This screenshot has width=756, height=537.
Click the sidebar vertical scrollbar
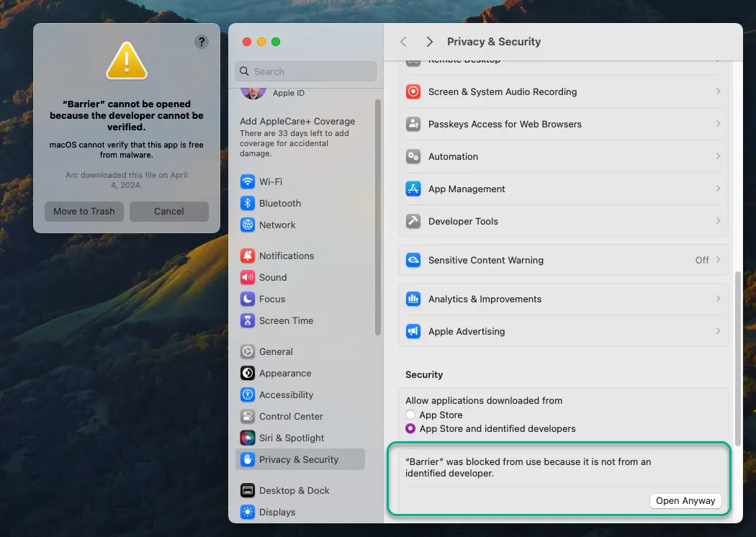point(378,217)
